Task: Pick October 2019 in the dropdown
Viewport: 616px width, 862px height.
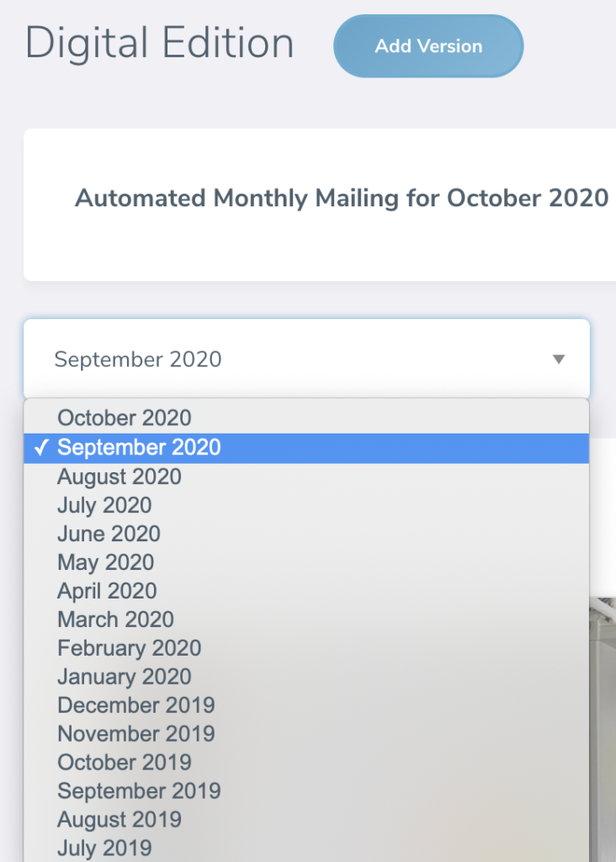Action: [x=124, y=763]
